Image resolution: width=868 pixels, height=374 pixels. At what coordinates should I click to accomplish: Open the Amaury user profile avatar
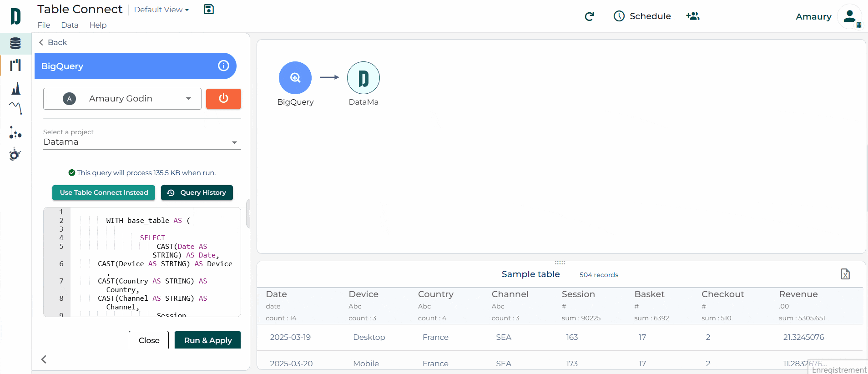point(849,16)
